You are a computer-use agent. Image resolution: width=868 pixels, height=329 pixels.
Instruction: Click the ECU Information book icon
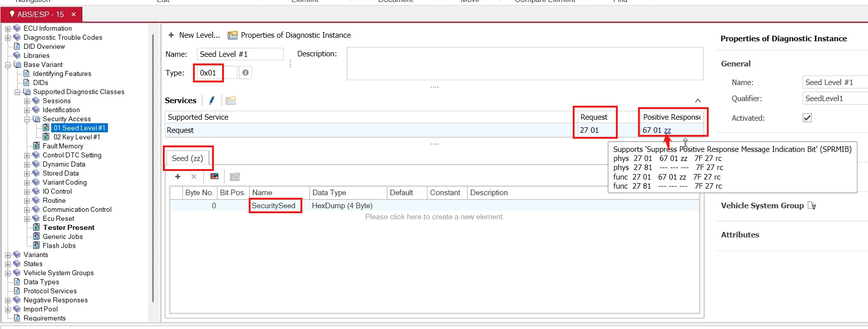coord(17,28)
